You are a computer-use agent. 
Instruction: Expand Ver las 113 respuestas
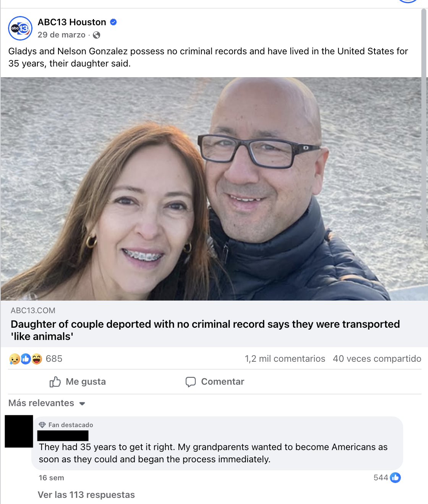[86, 495]
